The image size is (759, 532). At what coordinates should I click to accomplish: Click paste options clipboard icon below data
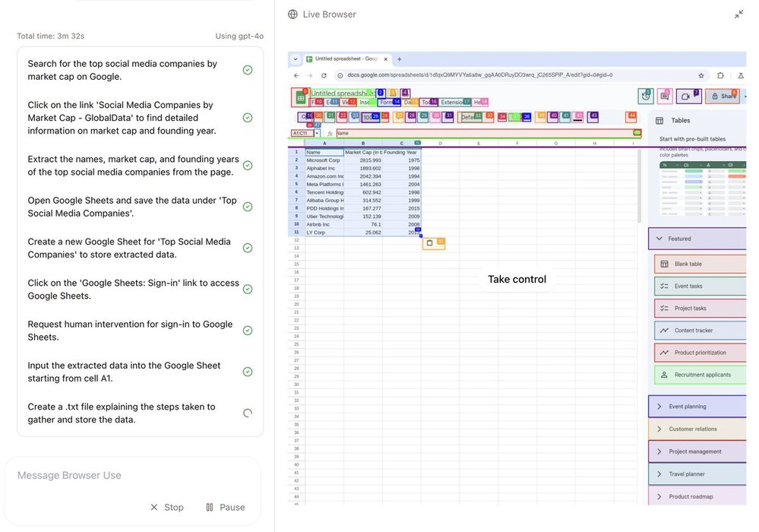tap(430, 243)
